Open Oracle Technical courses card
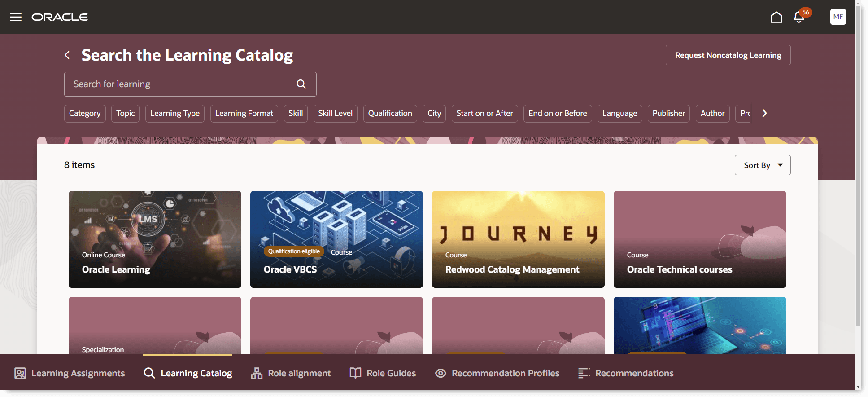The image size is (868, 397). coord(700,239)
